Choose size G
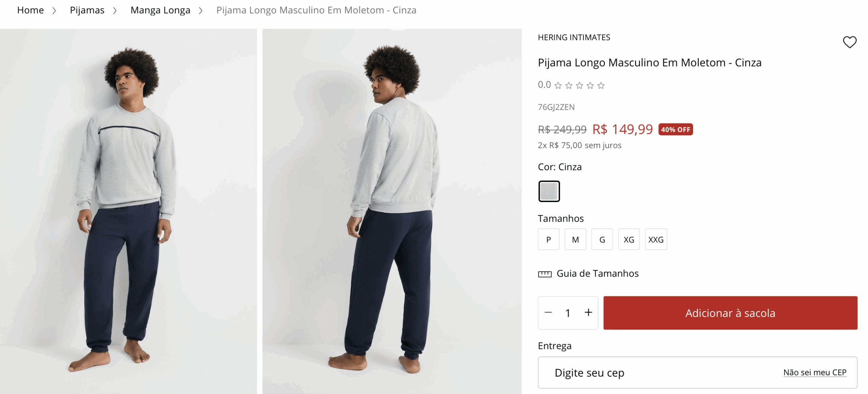This screenshot has height=394, width=868. (x=602, y=239)
